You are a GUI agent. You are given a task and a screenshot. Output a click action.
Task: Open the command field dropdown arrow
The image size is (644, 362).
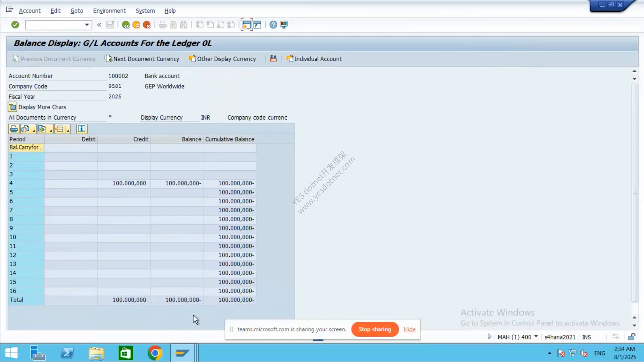tap(87, 25)
